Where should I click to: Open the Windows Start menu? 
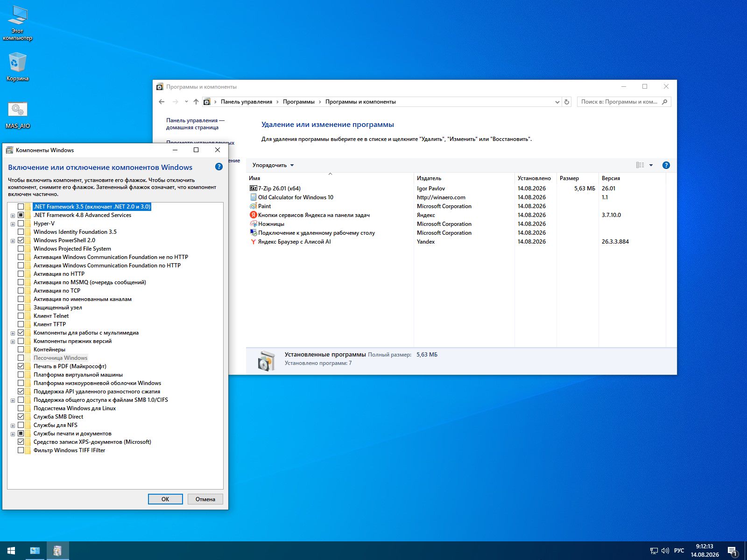click(11, 551)
